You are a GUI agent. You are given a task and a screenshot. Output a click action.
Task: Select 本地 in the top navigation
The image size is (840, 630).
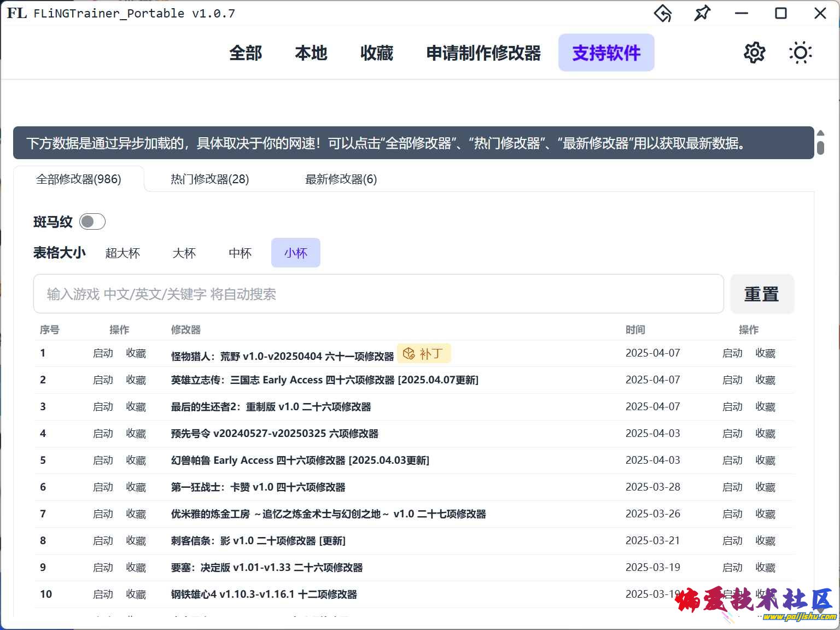tap(311, 53)
